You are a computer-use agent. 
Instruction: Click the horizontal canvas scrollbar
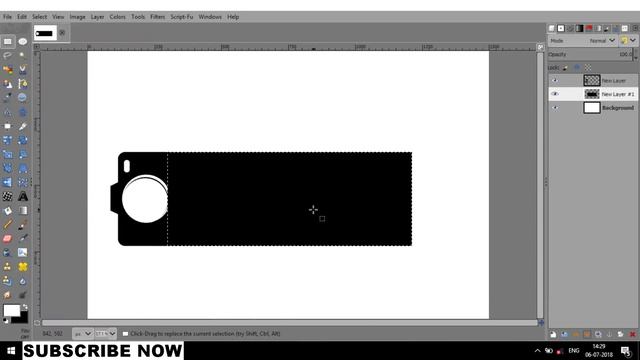coord(289,322)
